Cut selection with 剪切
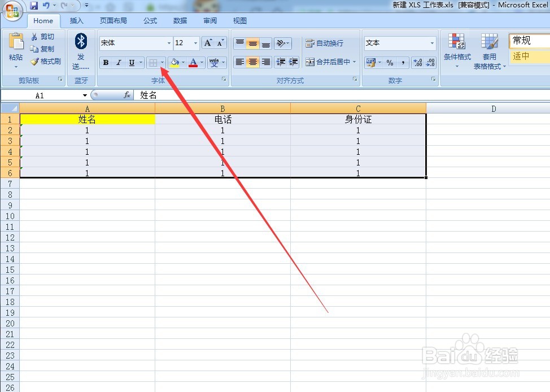The image size is (550, 392). click(x=43, y=37)
